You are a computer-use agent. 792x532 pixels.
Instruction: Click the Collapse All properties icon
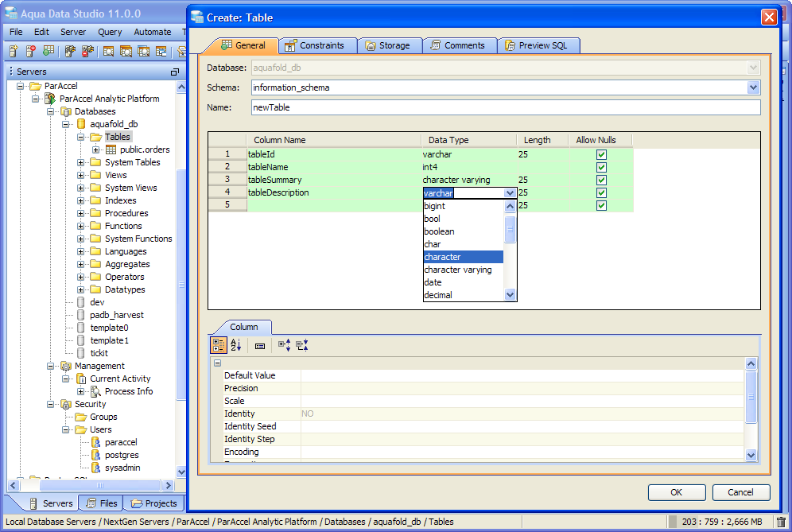(x=302, y=345)
